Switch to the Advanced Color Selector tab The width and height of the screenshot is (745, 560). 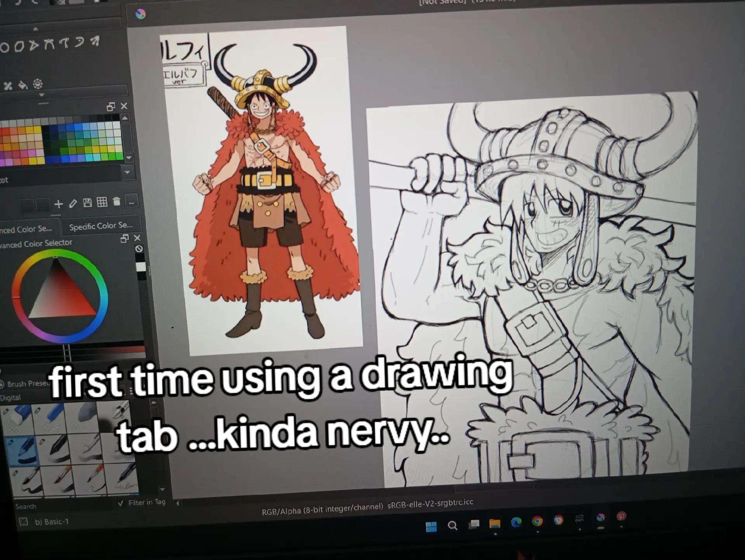click(x=29, y=229)
